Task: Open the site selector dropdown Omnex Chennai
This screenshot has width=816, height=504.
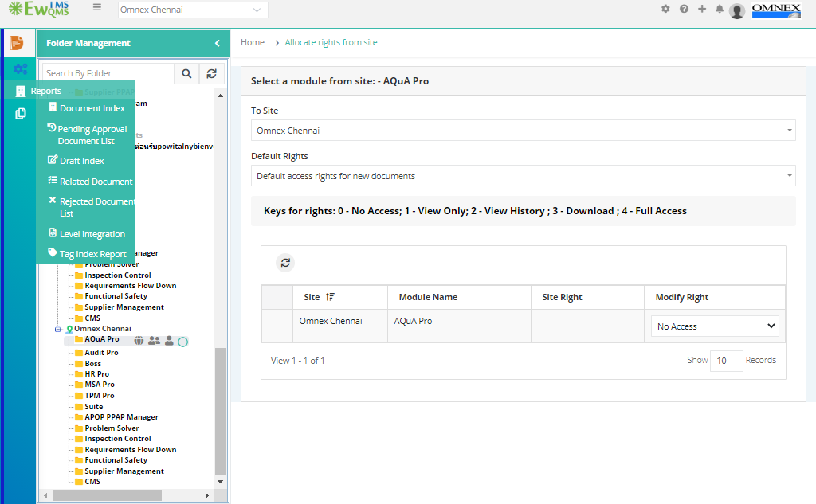Action: [193, 10]
